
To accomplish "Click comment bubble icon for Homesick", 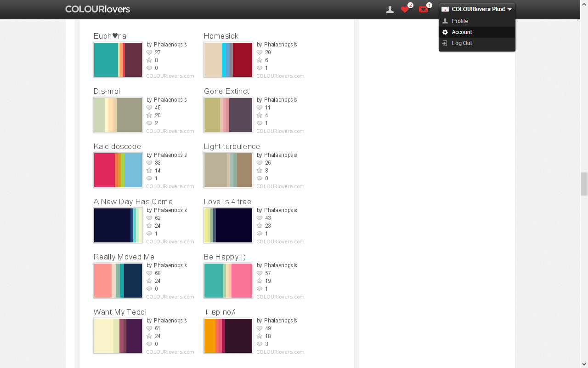I will pyautogui.click(x=260, y=68).
